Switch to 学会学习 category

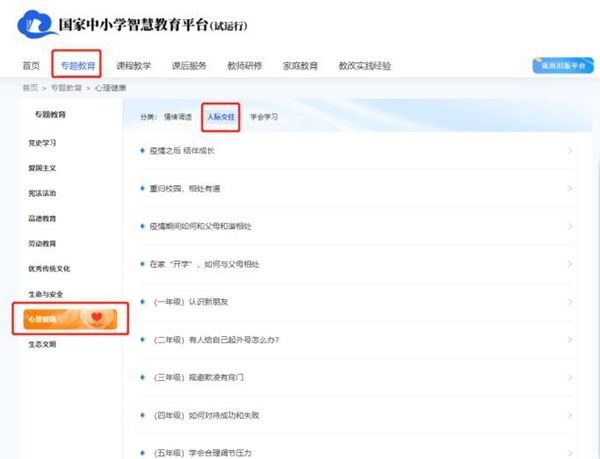click(264, 117)
